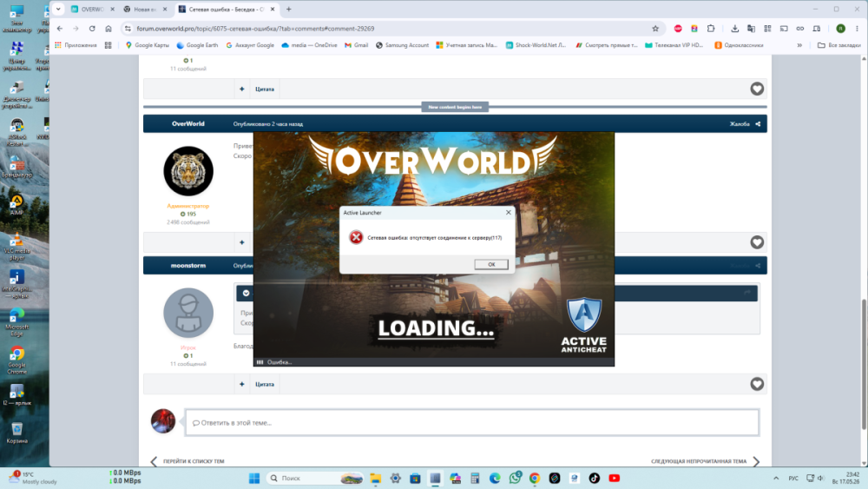Share the OverWorld post
Screen dimensions: 868x489
[x=758, y=124]
